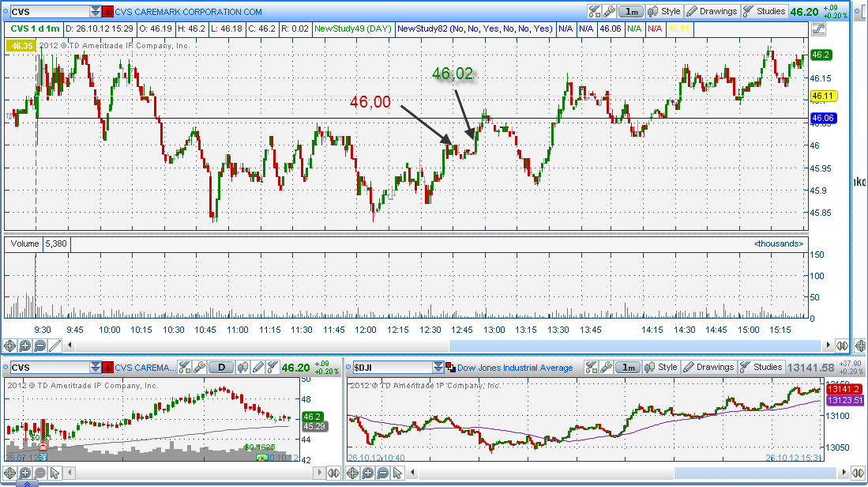The height and width of the screenshot is (487, 868).
Task: Expand the CVS symbol dropdown in main chart
Action: coord(96,12)
